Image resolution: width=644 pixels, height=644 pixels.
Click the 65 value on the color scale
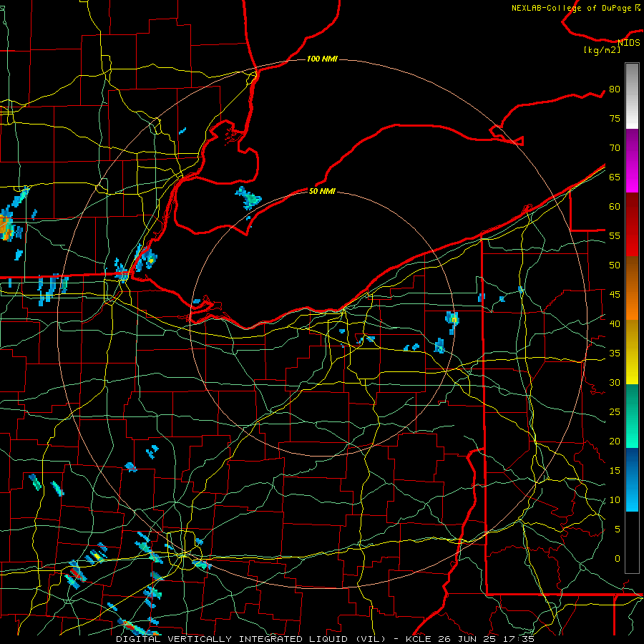point(615,177)
